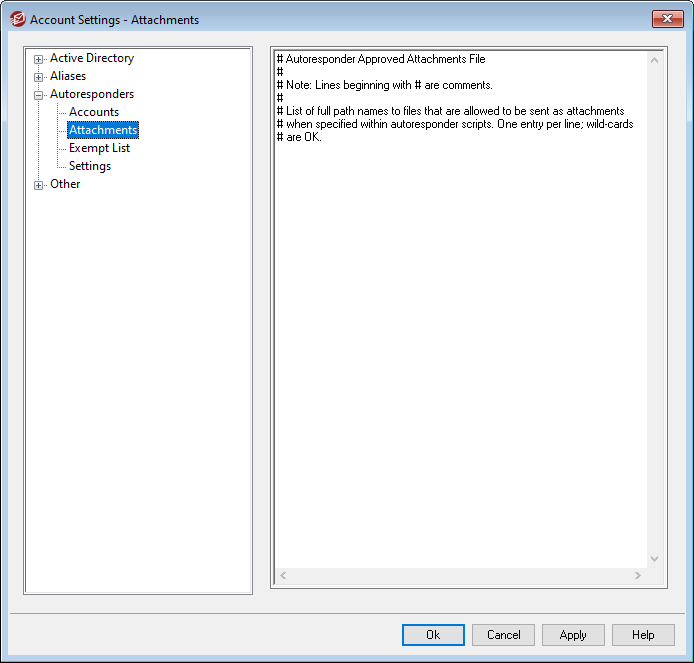Click the vertical scrollbar down arrow

tap(655, 559)
